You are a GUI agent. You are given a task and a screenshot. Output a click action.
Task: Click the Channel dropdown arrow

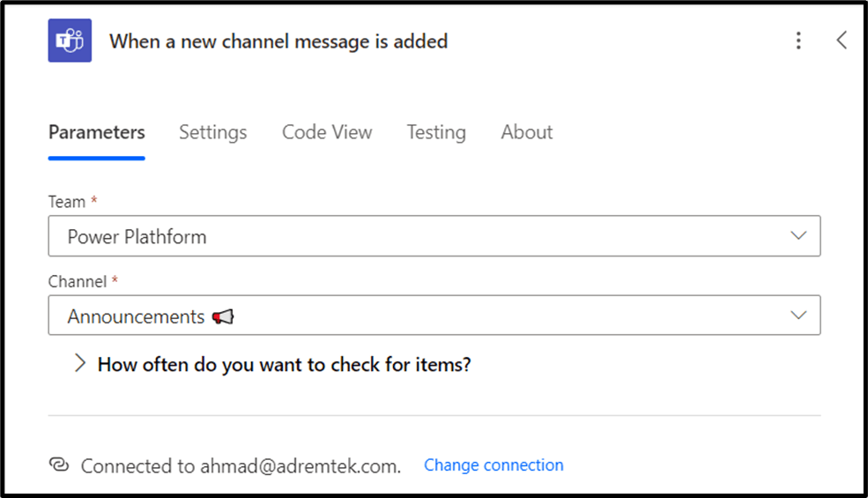pyautogui.click(x=798, y=316)
